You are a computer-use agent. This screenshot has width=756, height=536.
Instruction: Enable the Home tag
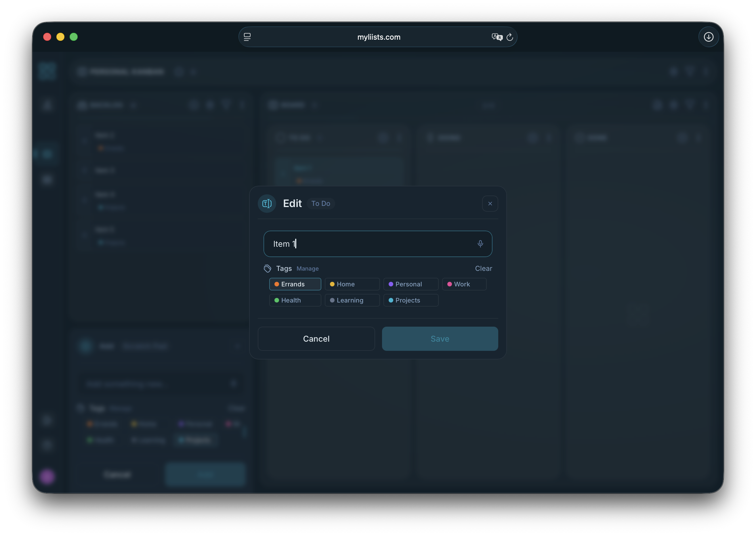click(352, 284)
